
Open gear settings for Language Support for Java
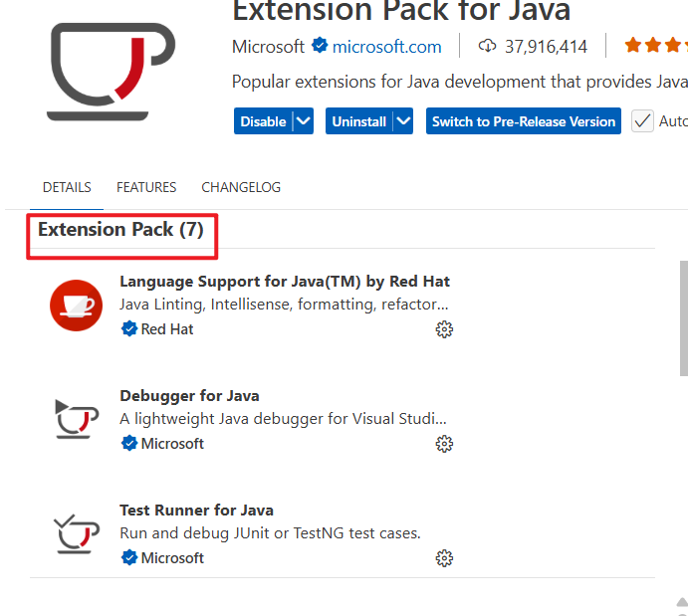click(x=444, y=329)
